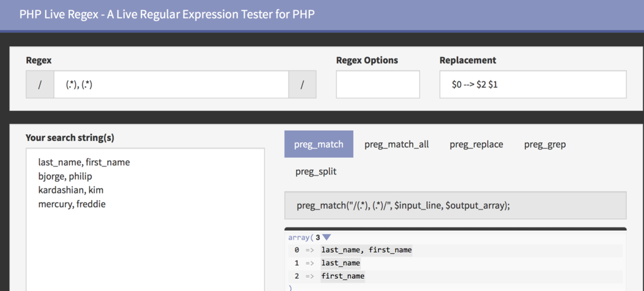Open the preg_match_all tab

click(x=397, y=144)
